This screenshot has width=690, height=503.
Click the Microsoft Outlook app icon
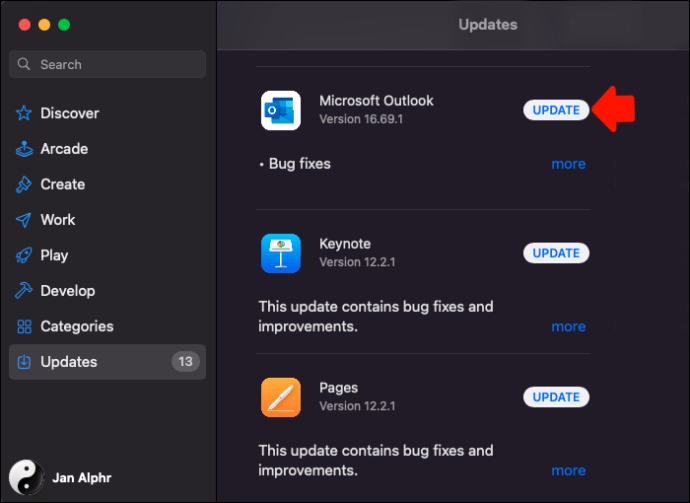pyautogui.click(x=280, y=110)
